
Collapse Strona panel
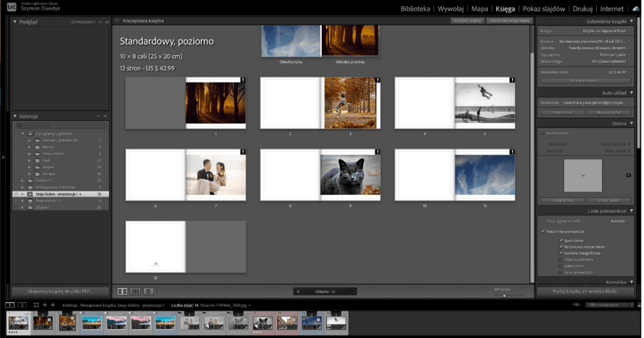631,124
